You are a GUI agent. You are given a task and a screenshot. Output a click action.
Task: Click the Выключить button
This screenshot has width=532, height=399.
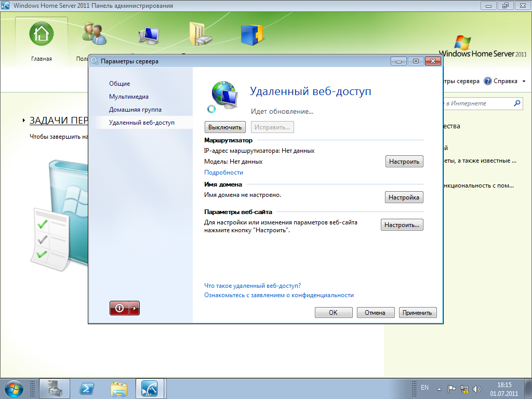pyautogui.click(x=225, y=127)
